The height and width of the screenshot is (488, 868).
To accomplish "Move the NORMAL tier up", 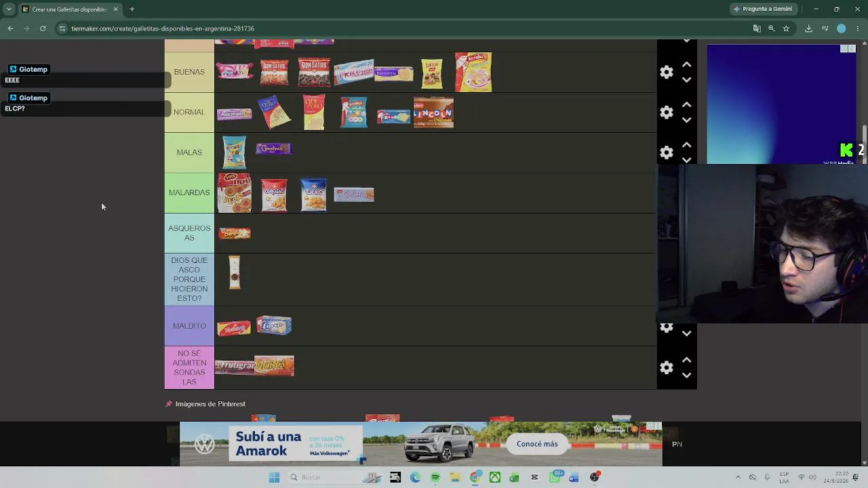I will coord(686,104).
